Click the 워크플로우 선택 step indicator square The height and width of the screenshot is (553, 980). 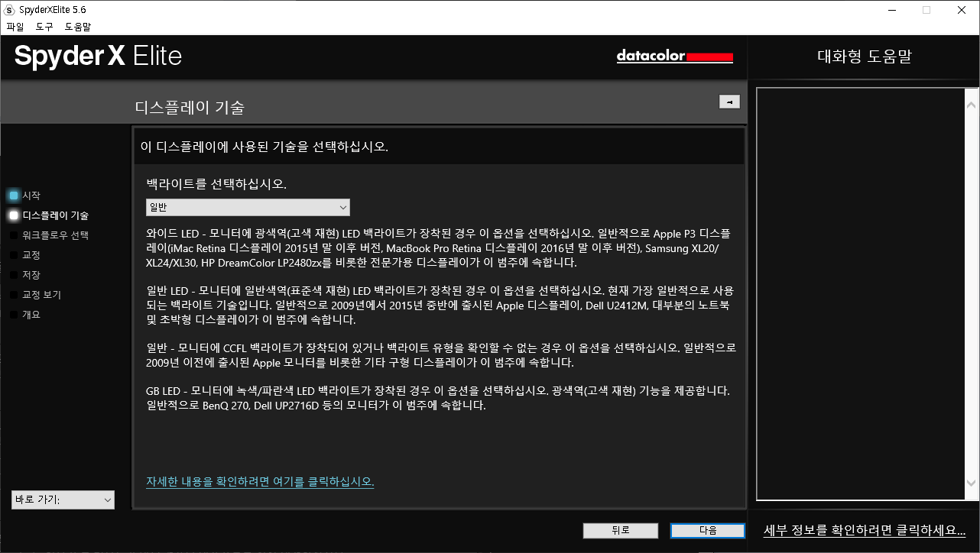point(14,235)
